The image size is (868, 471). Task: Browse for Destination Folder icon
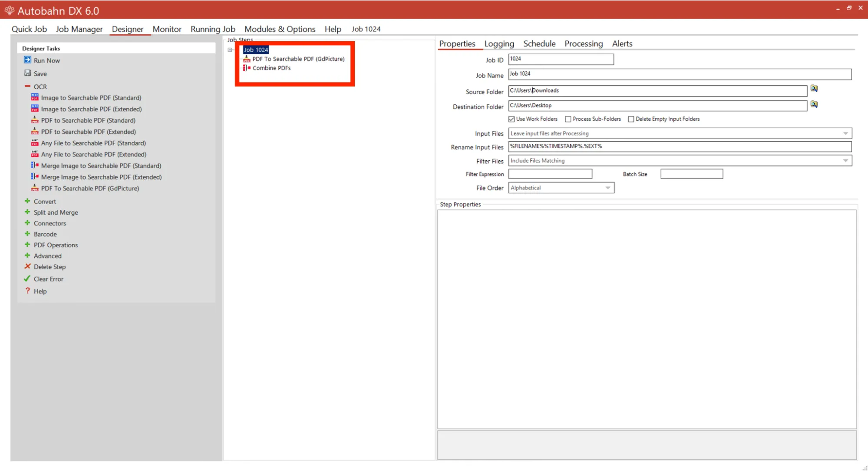pyautogui.click(x=814, y=104)
